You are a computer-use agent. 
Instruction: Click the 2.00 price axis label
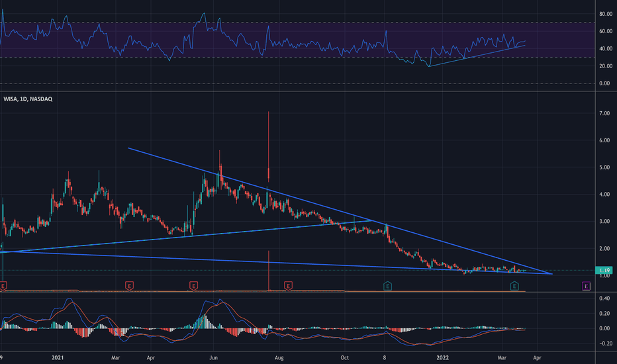[x=604, y=248]
